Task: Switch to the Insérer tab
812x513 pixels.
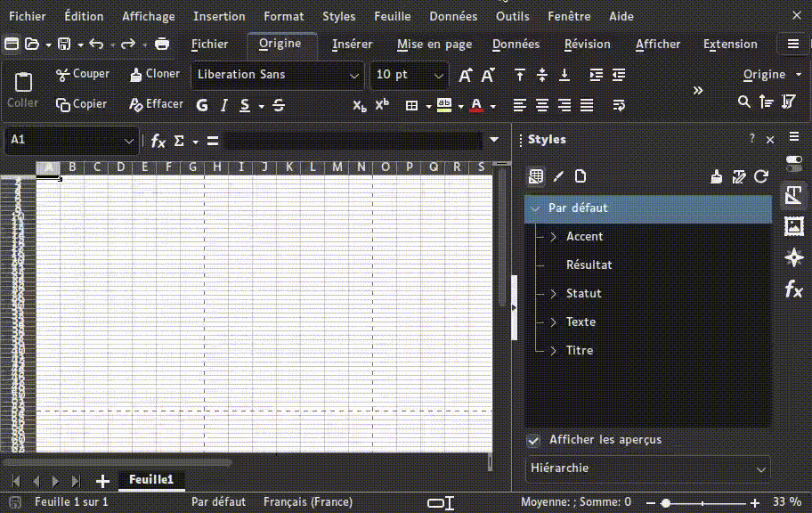Action: click(x=353, y=45)
